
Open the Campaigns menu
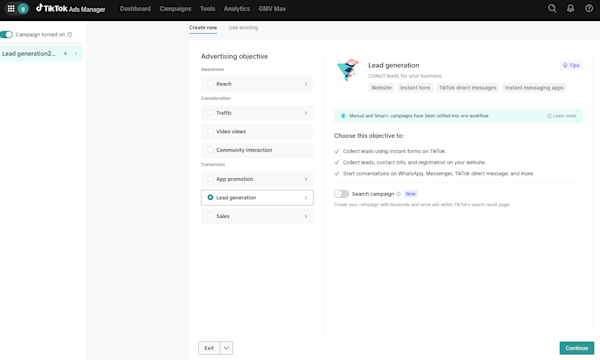pyautogui.click(x=175, y=8)
